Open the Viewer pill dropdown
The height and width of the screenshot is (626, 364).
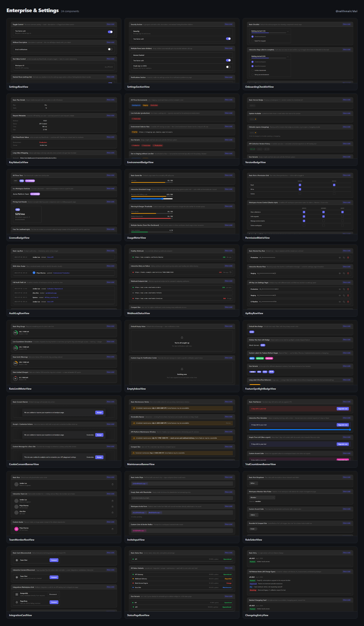(x=253, y=529)
